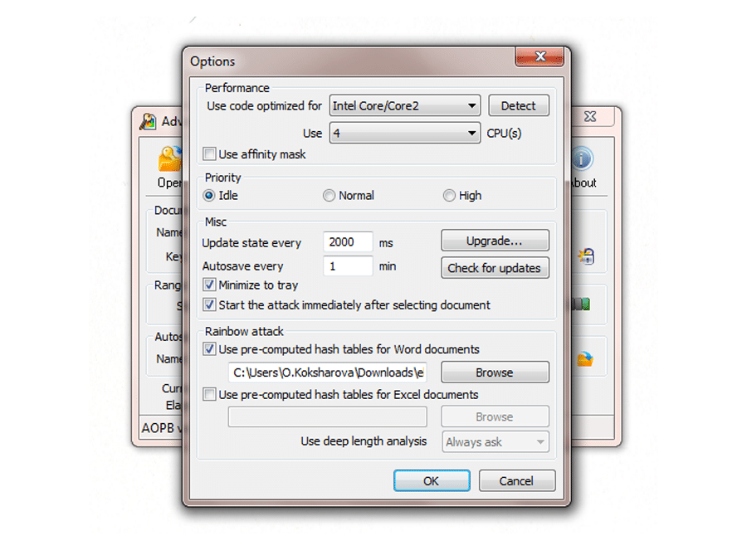The height and width of the screenshot is (560, 747).
Task: Close the Options dialog with X
Action: point(540,57)
